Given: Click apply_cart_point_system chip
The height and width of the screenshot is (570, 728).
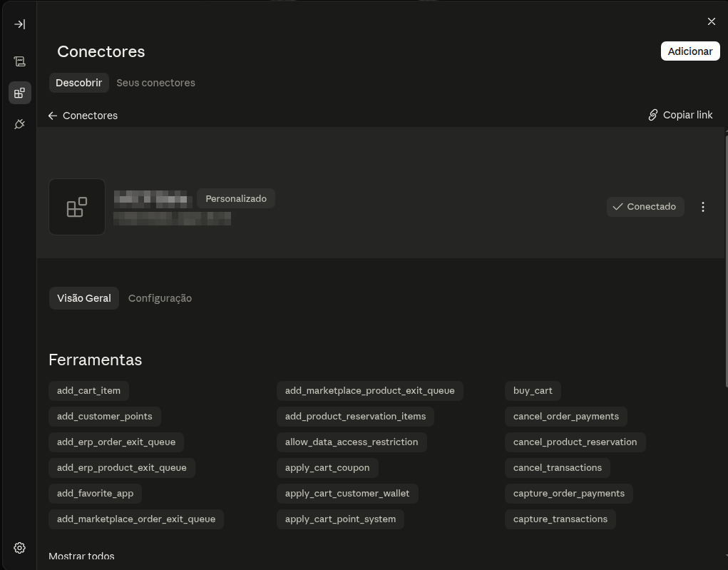Looking at the screenshot, I should pos(340,519).
